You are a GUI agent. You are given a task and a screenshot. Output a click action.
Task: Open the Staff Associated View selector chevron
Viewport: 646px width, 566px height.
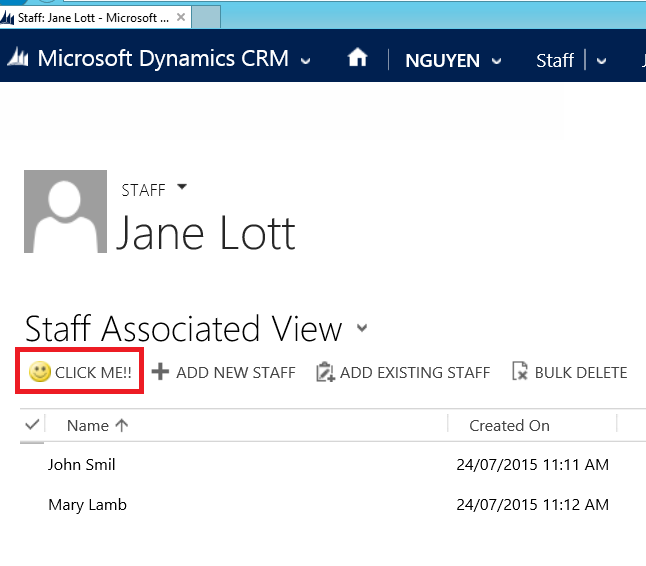point(361,328)
